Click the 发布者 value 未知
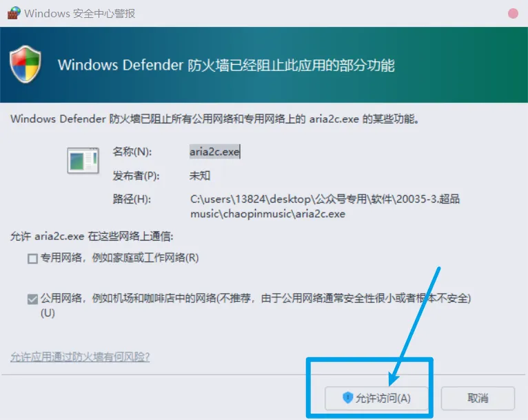The width and height of the screenshot is (528, 420). [200, 175]
